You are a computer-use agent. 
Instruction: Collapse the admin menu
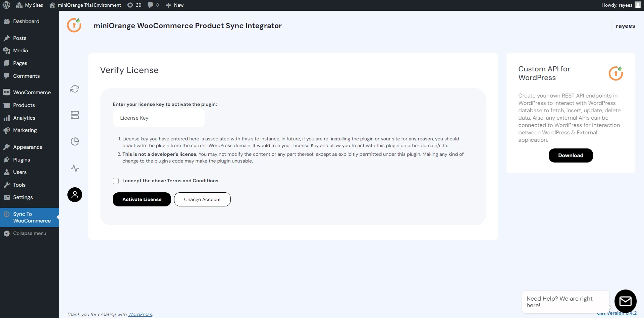[x=30, y=234]
